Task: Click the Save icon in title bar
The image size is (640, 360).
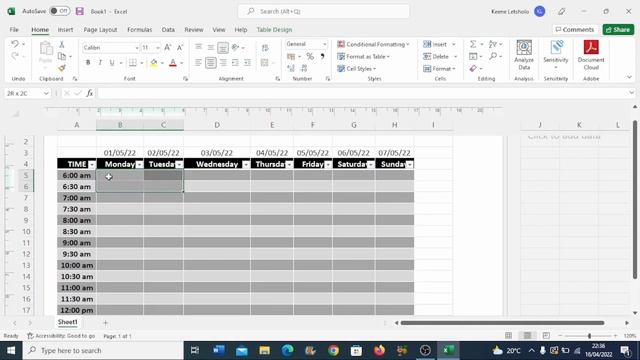Action: click(x=80, y=11)
